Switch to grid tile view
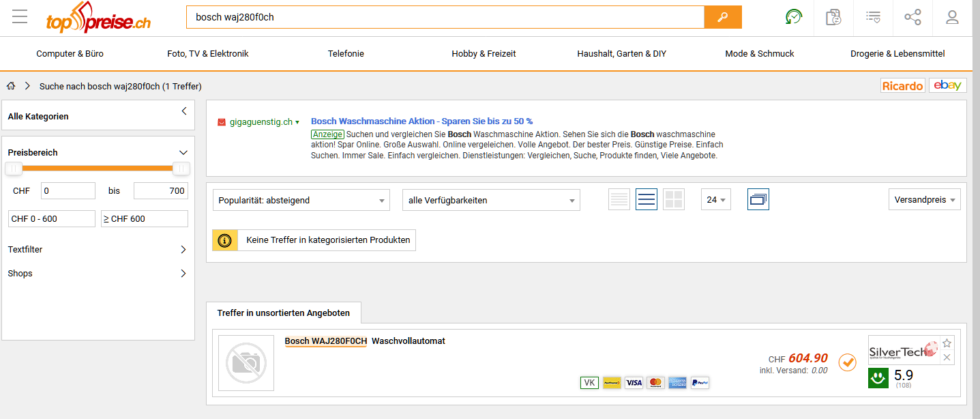Screen dimensions: 980x419 674,200
